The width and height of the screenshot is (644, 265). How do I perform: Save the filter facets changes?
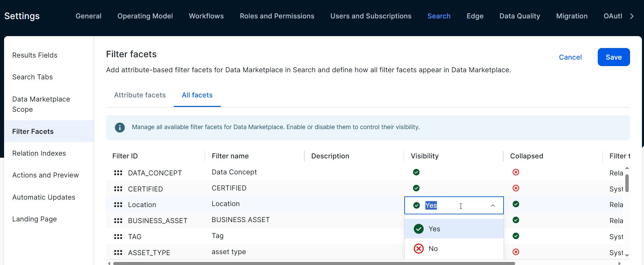click(613, 57)
